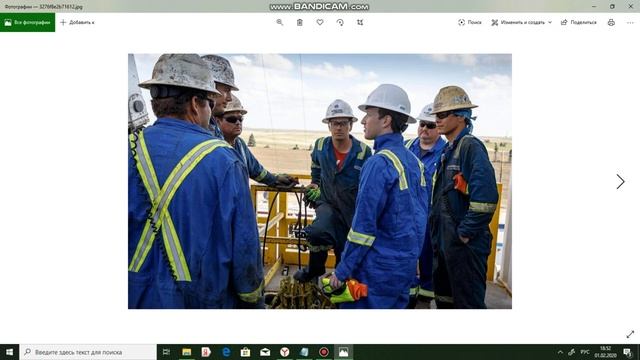Open the 'Все фотографии' gallery button

point(27,22)
